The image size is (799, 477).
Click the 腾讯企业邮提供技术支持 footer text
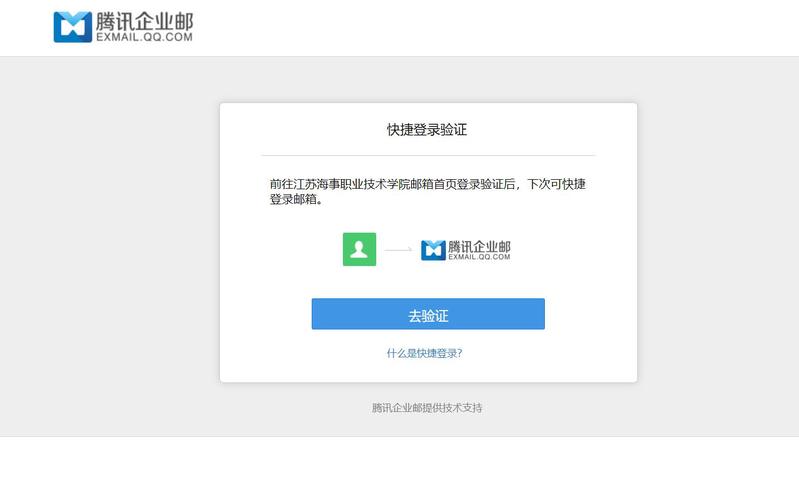(x=427, y=408)
